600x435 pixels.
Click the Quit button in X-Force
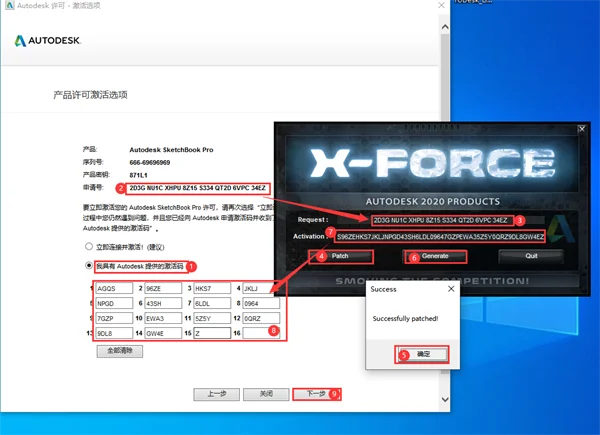(531, 256)
